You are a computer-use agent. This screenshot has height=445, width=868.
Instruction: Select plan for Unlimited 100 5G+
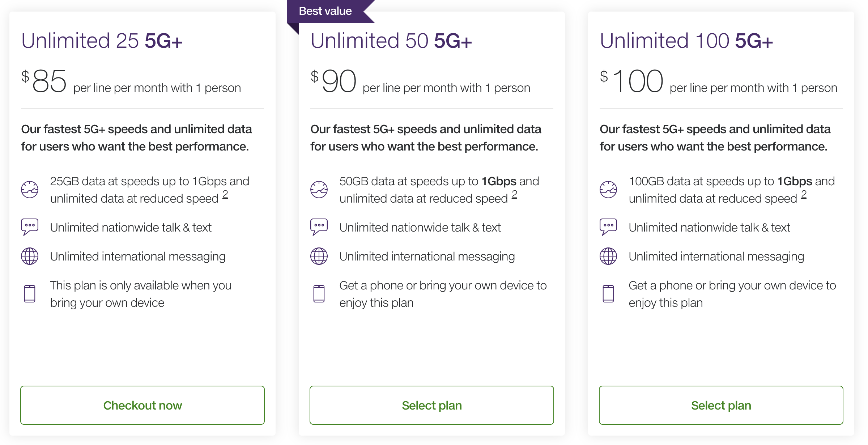(721, 405)
